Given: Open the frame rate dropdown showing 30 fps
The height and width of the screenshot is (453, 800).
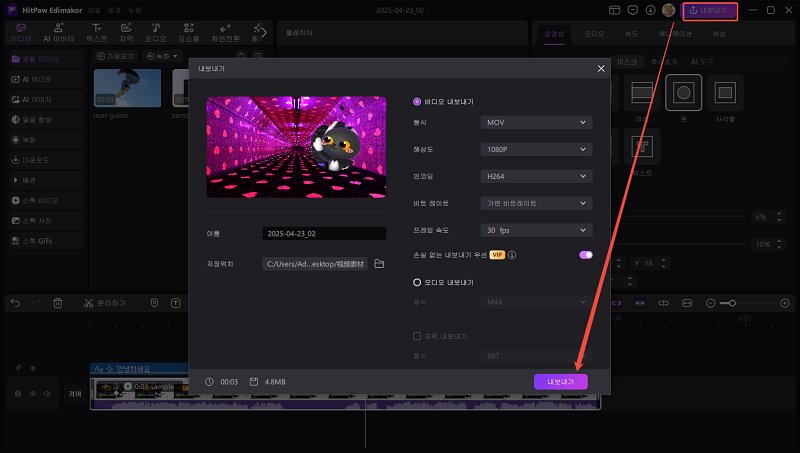Looking at the screenshot, I should pos(536,230).
